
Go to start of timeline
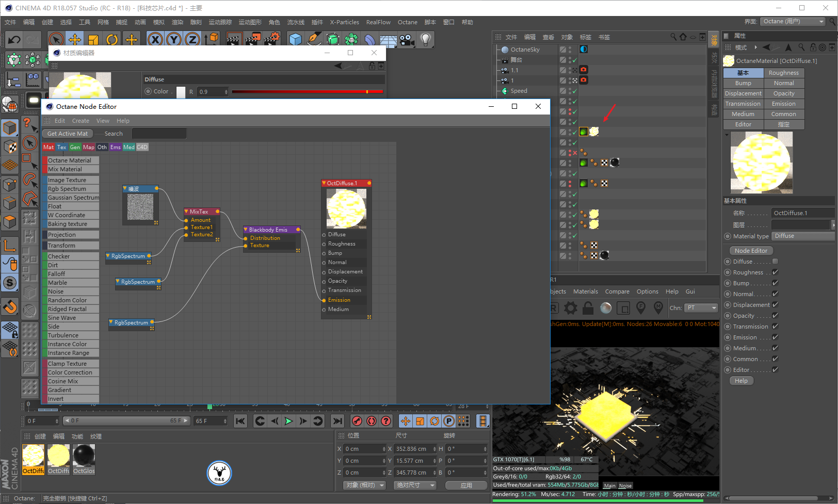(240, 421)
